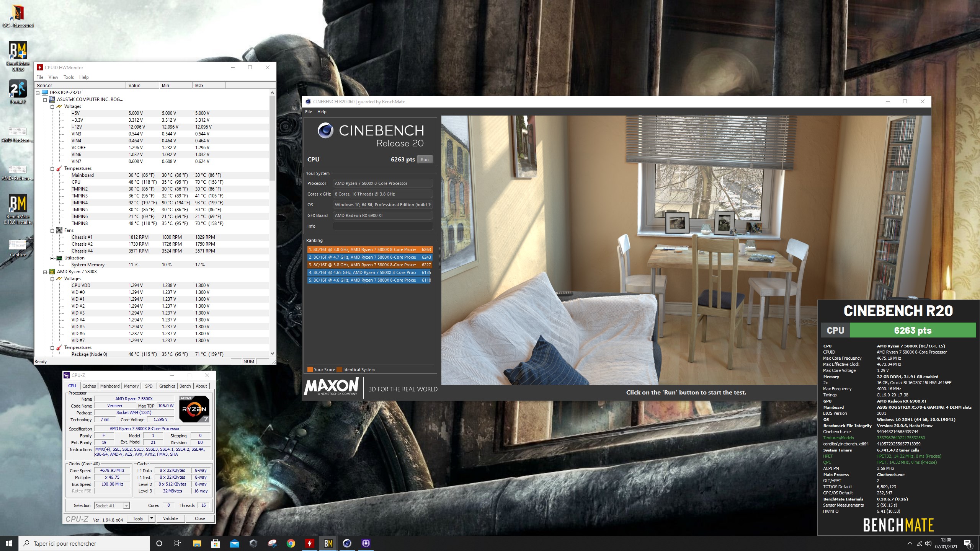Open File Explorer from the taskbar
Screen dimensions: 980x551
(x=197, y=543)
